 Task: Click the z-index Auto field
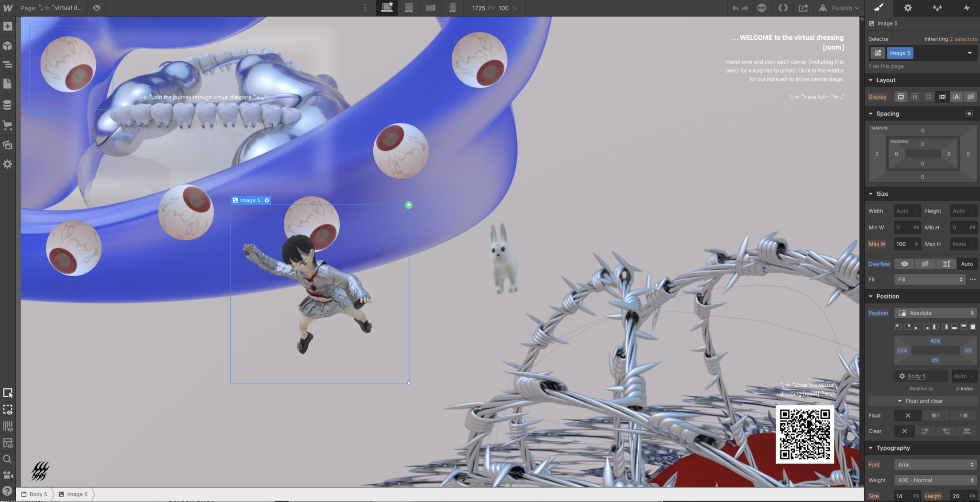[x=964, y=376]
